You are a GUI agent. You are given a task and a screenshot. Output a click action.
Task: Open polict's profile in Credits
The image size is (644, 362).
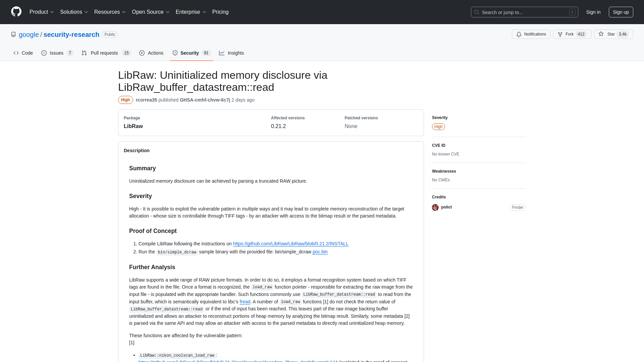click(x=446, y=207)
